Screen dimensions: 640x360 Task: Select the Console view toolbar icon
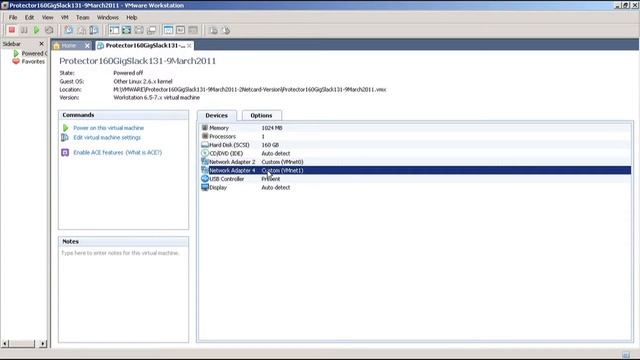[180, 30]
